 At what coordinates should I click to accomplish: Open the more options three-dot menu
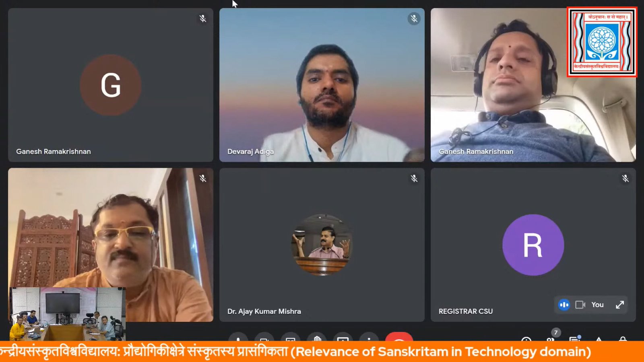click(369, 337)
